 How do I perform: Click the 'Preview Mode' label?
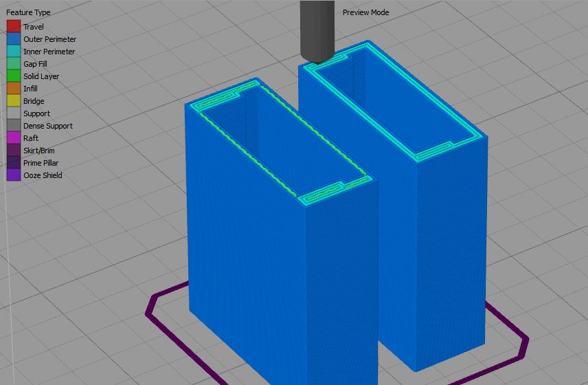365,12
